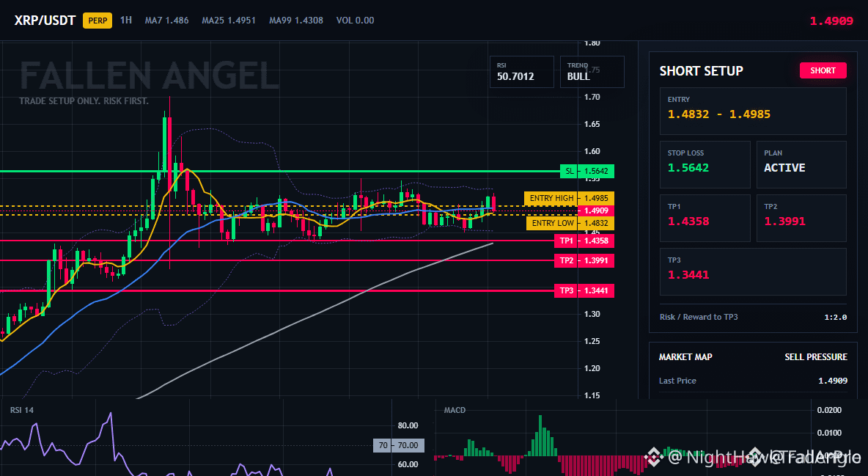Select the 1H timeframe label
The width and height of the screenshot is (868, 476).
(x=126, y=20)
